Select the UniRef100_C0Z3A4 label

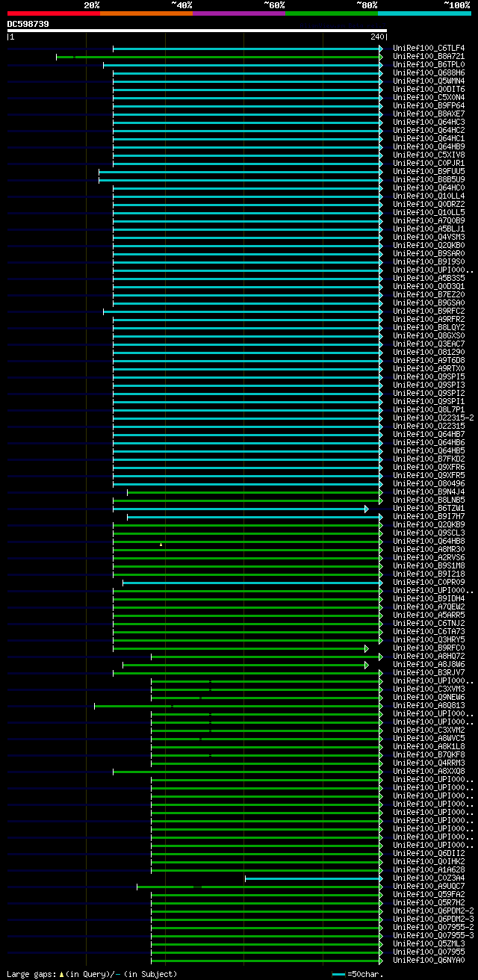point(429,878)
